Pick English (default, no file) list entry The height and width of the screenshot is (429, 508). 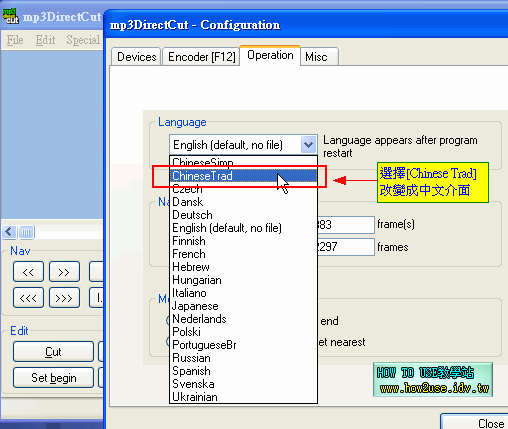pyautogui.click(x=243, y=228)
